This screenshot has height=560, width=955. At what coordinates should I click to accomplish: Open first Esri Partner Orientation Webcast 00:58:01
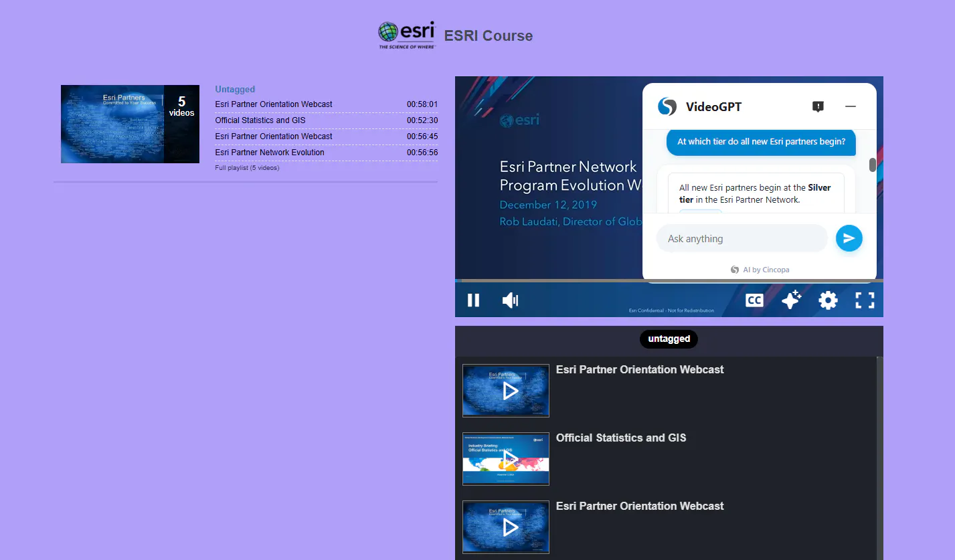(326, 104)
